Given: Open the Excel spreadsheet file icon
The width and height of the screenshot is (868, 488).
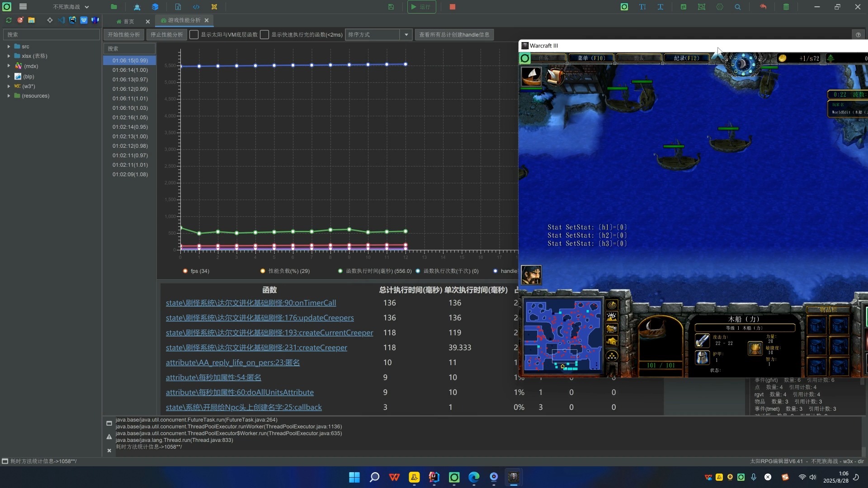Looking at the screenshot, I should pyautogui.click(x=178, y=7).
